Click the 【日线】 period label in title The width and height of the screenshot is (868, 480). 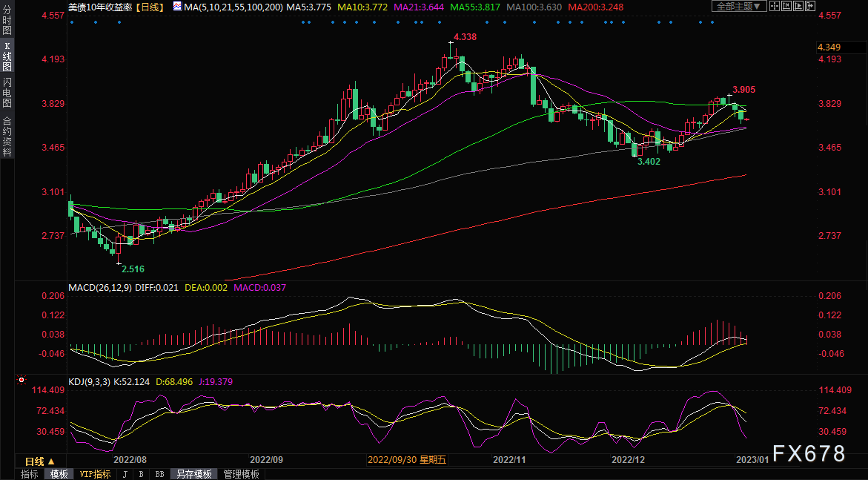(x=151, y=7)
